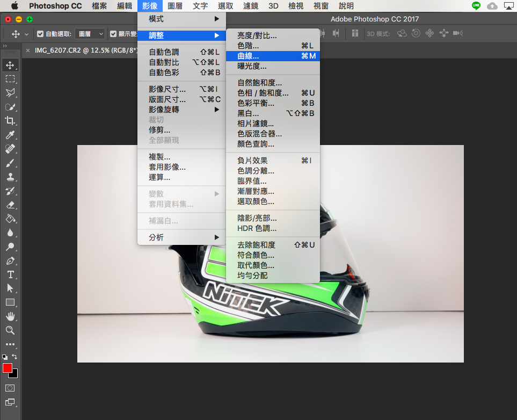The image size is (517, 420).
Task: Select the Move tool in toolbox
Action: [10, 65]
